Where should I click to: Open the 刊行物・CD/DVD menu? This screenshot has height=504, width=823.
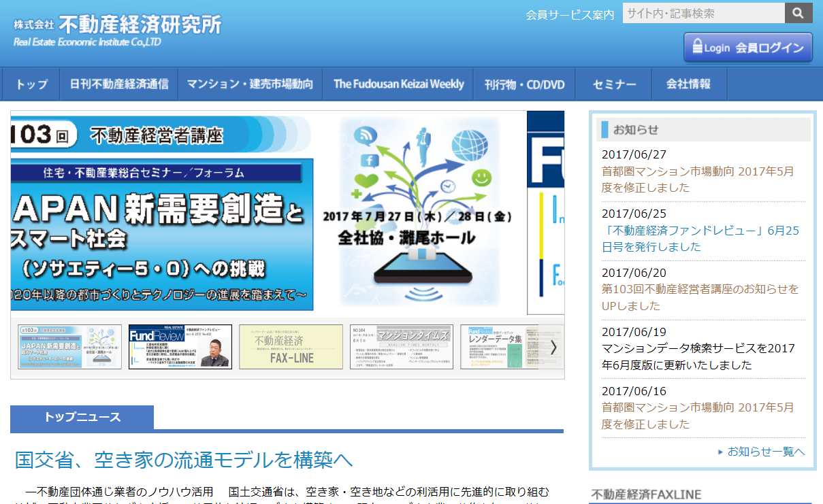pyautogui.click(x=524, y=84)
